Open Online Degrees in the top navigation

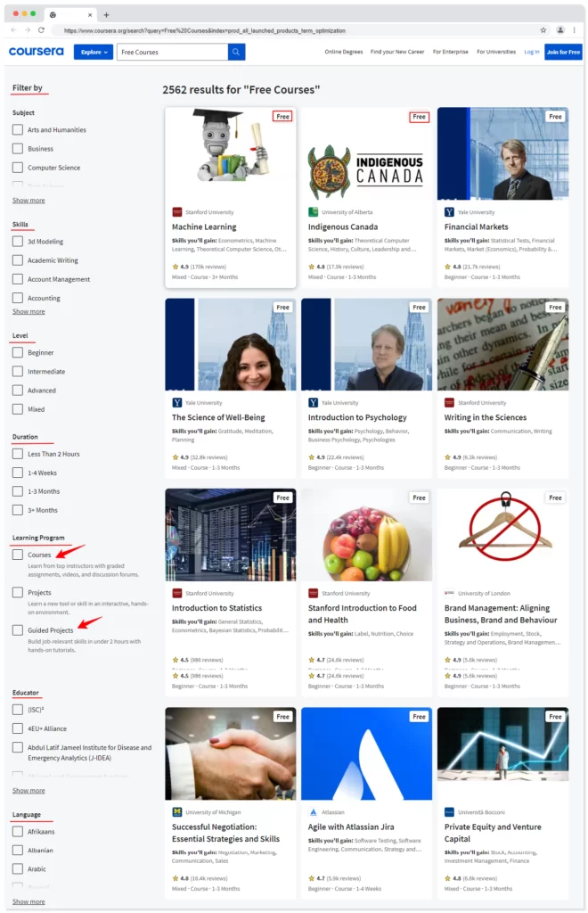(344, 52)
